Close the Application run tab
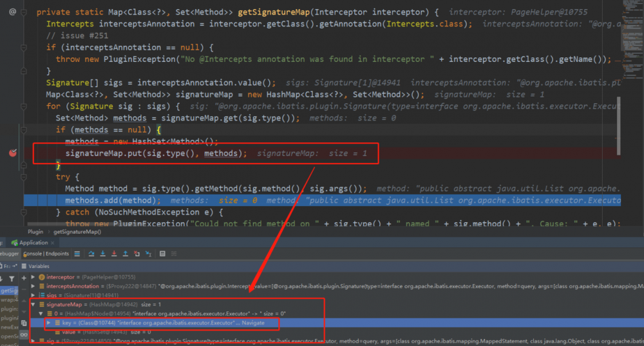 53,243
